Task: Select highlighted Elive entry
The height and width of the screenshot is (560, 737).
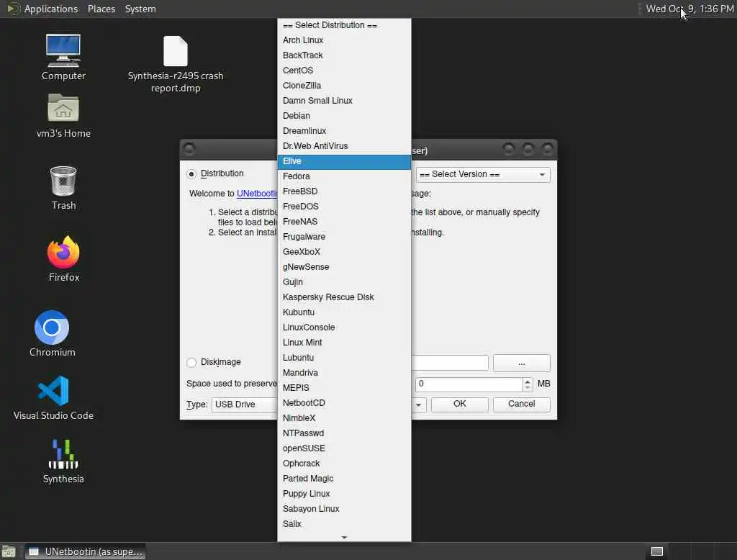Action: tap(344, 161)
